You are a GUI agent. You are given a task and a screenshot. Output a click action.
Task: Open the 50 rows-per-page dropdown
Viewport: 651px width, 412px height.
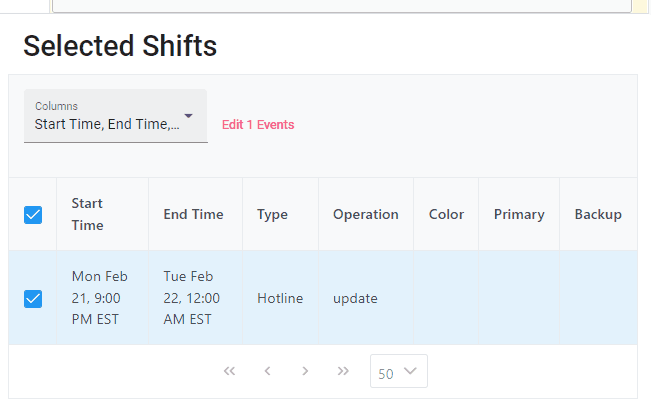(x=398, y=372)
